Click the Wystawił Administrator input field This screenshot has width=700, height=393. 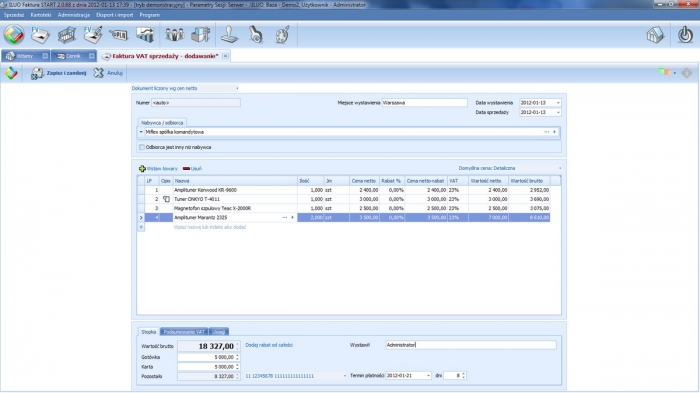click(471, 345)
